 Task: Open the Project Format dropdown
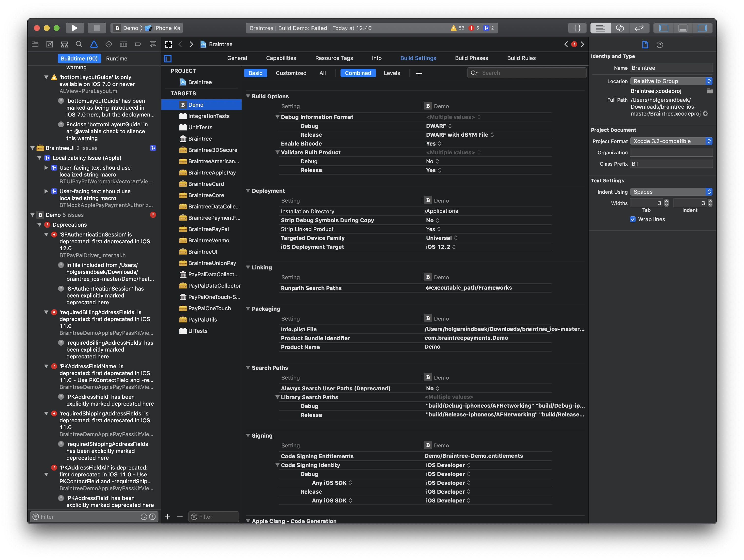671,141
